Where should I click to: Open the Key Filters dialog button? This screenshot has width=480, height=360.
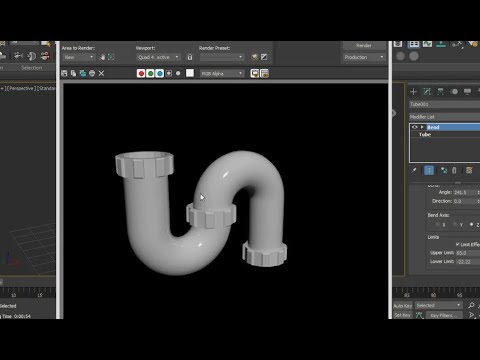[x=443, y=315]
